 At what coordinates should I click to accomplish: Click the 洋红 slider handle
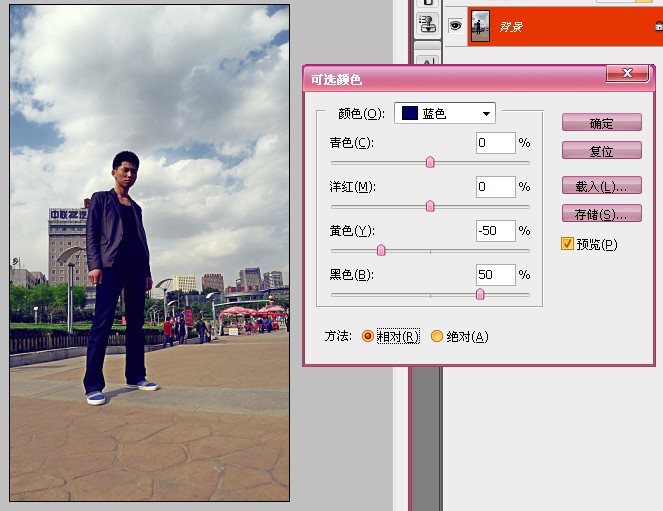430,206
